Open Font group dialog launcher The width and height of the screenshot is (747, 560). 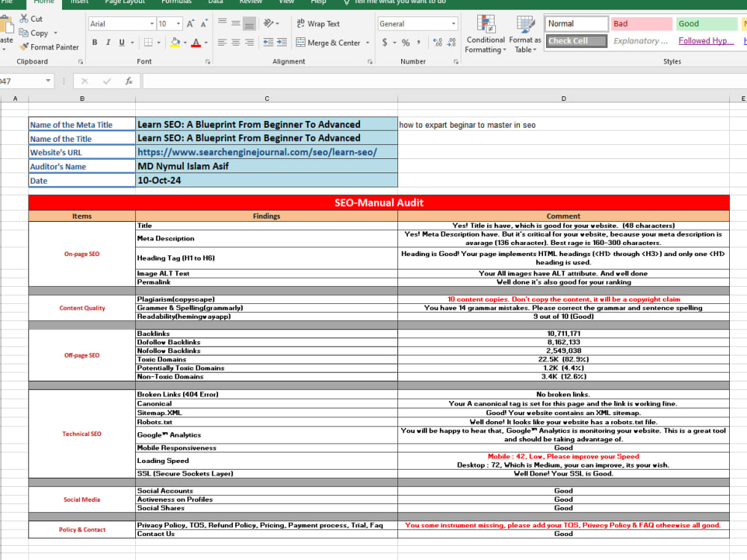tap(208, 61)
